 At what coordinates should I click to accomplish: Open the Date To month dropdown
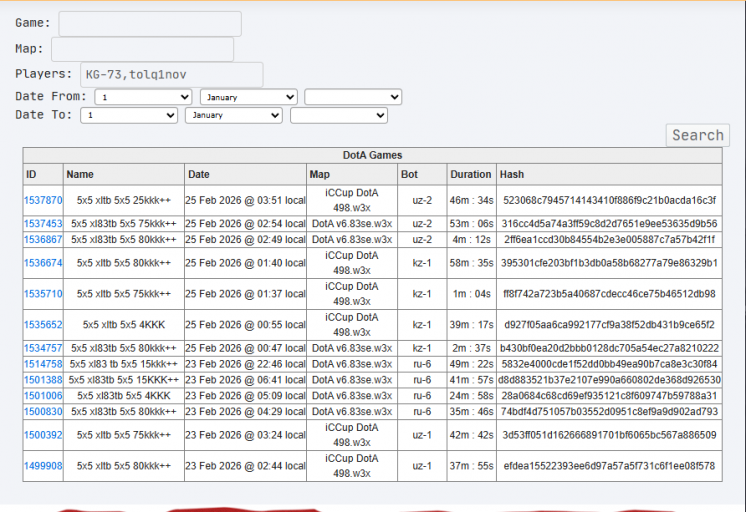point(234,116)
